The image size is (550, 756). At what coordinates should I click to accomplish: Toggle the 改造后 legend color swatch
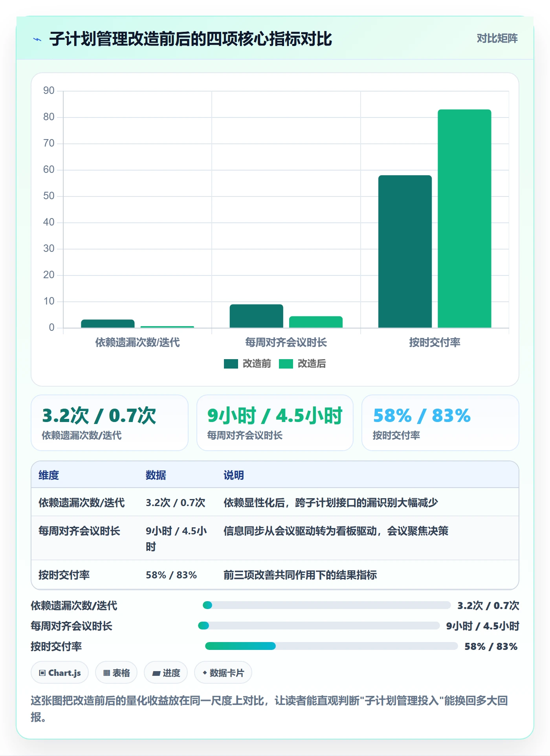286,364
